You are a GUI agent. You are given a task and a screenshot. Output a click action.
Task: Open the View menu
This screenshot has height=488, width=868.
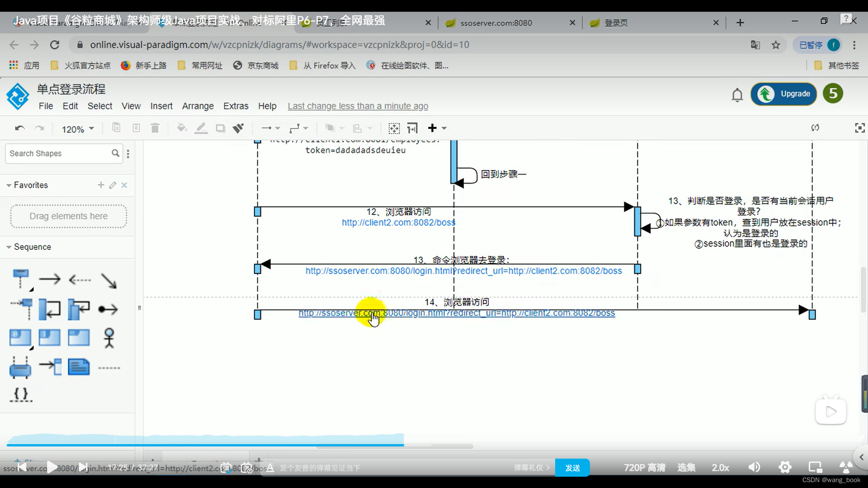point(131,106)
